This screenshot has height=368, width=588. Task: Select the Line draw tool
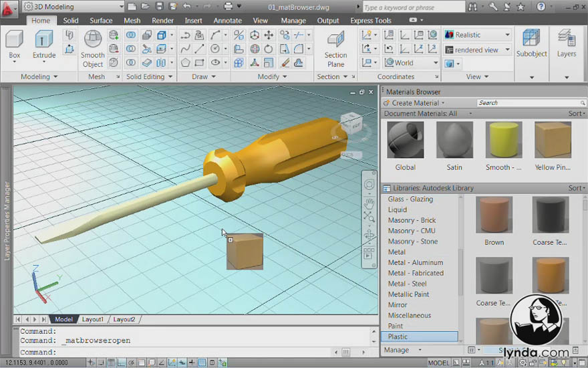(x=200, y=49)
